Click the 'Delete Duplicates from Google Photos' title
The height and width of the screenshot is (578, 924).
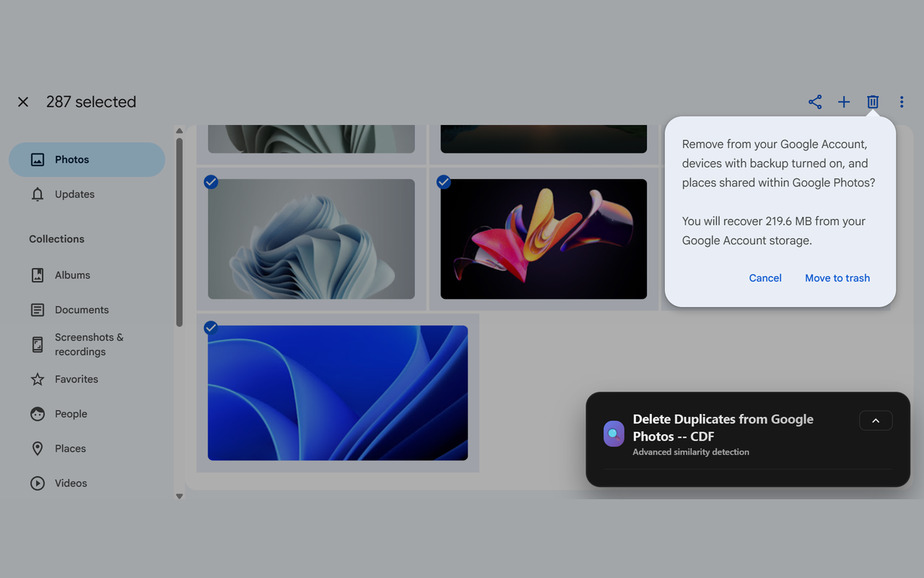pos(723,428)
